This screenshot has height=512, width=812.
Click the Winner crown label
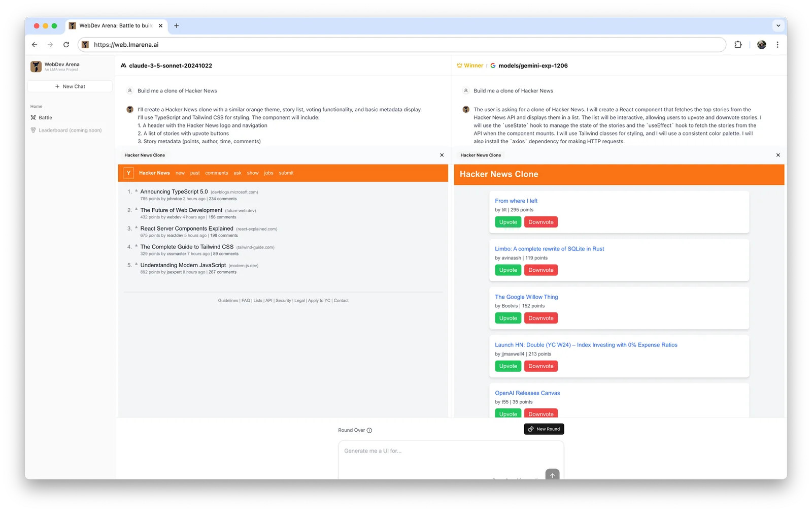point(470,66)
